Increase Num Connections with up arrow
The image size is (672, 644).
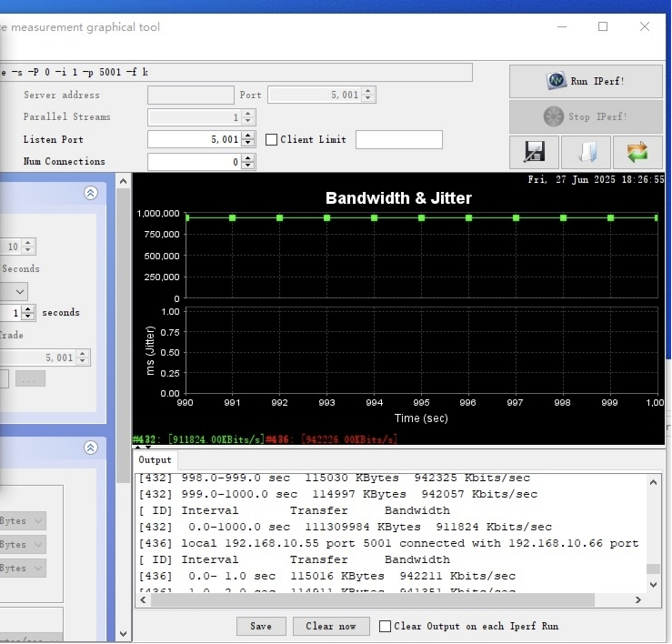[x=248, y=157]
